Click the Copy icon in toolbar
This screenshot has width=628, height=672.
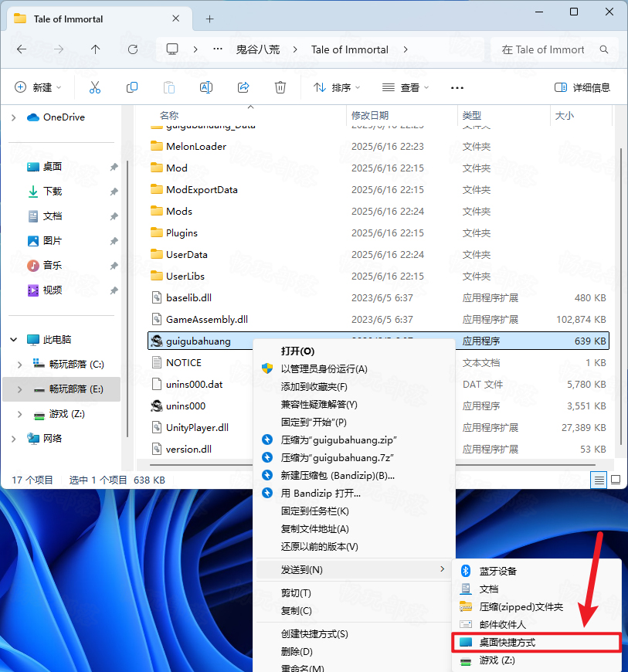[132, 87]
